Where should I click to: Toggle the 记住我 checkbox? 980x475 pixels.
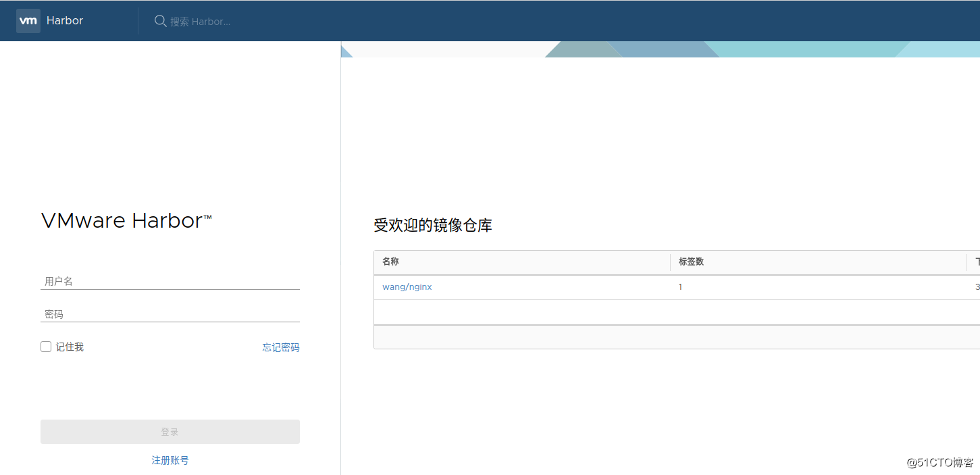[46, 347]
